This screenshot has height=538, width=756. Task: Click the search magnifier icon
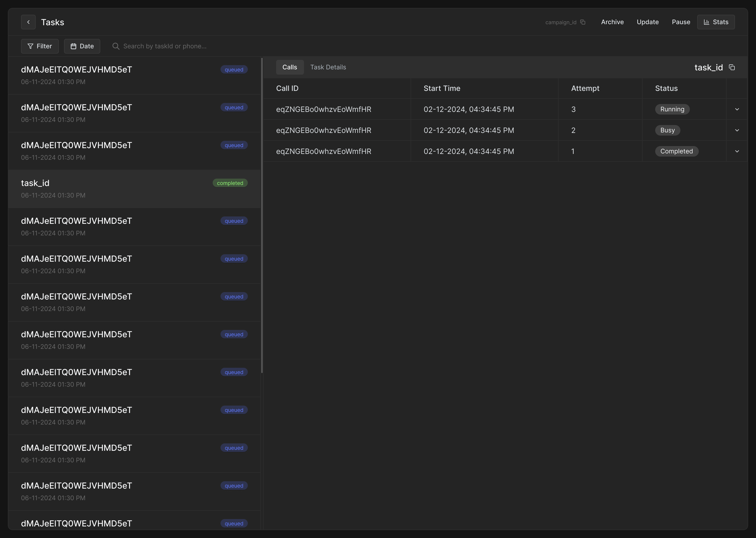116,46
